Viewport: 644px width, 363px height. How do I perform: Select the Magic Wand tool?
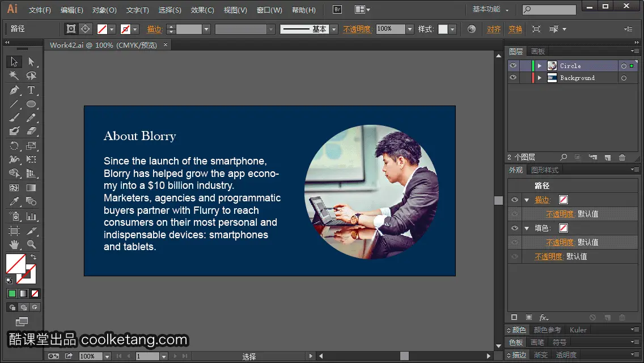(14, 75)
